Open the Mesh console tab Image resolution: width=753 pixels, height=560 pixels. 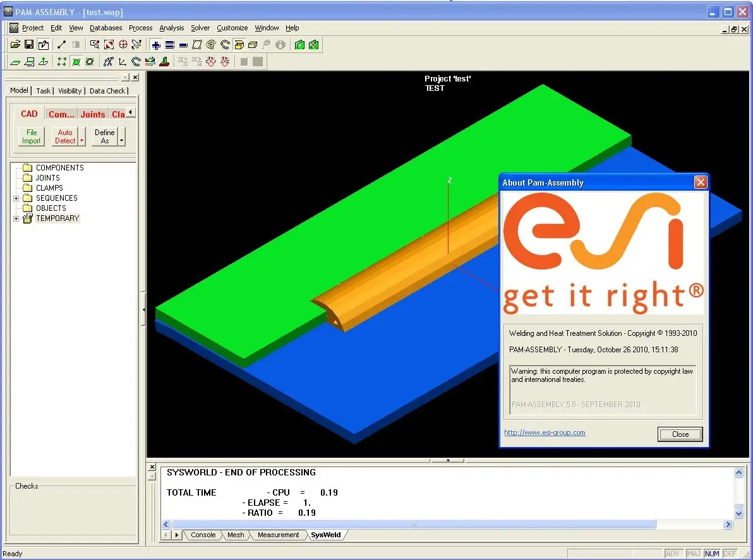click(x=235, y=535)
